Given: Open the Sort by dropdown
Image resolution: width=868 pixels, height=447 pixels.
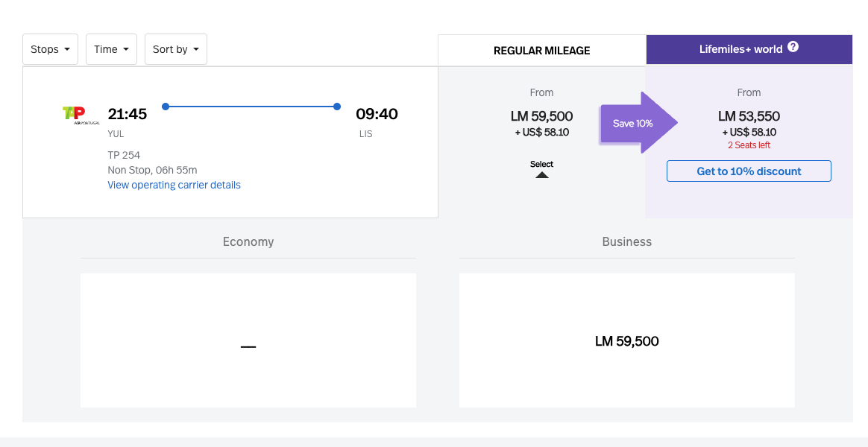Looking at the screenshot, I should 176,49.
